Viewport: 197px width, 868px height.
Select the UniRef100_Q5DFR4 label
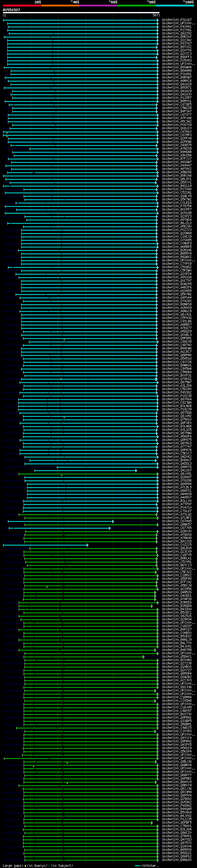[177, 579]
